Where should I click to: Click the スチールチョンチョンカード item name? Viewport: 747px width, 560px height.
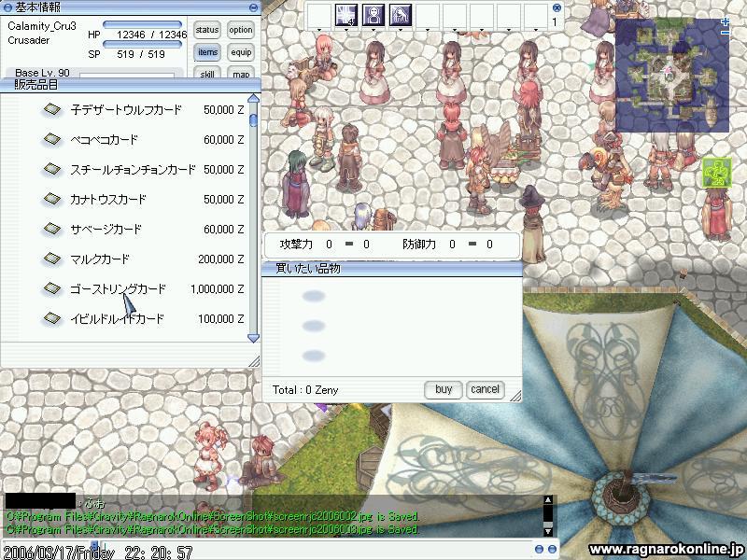pyautogui.click(x=133, y=170)
